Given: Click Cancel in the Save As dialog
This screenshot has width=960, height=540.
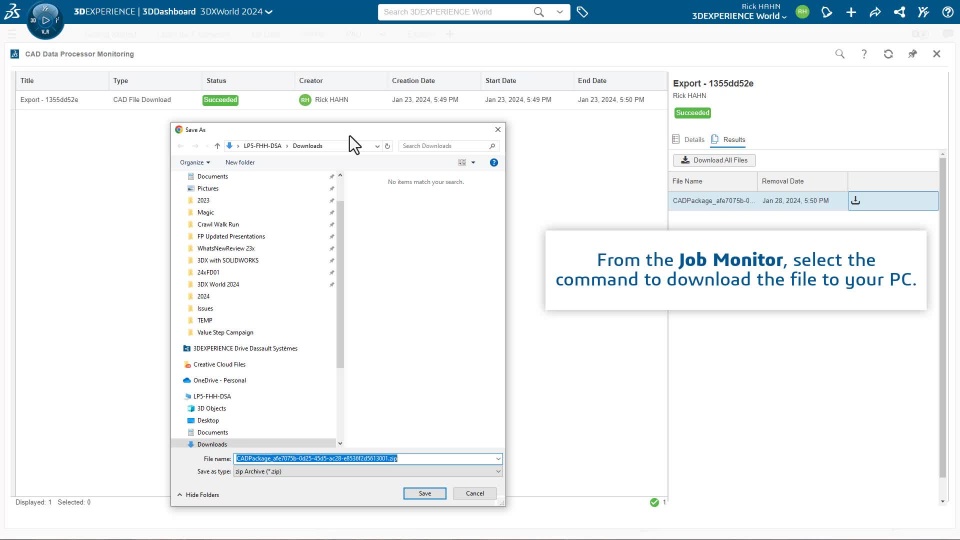Looking at the screenshot, I should (x=474, y=493).
